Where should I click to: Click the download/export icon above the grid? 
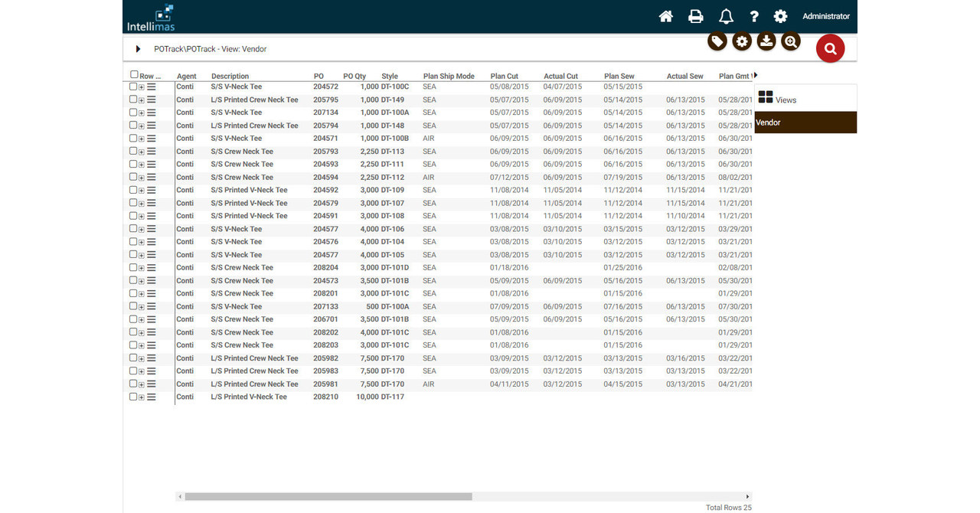(x=766, y=41)
